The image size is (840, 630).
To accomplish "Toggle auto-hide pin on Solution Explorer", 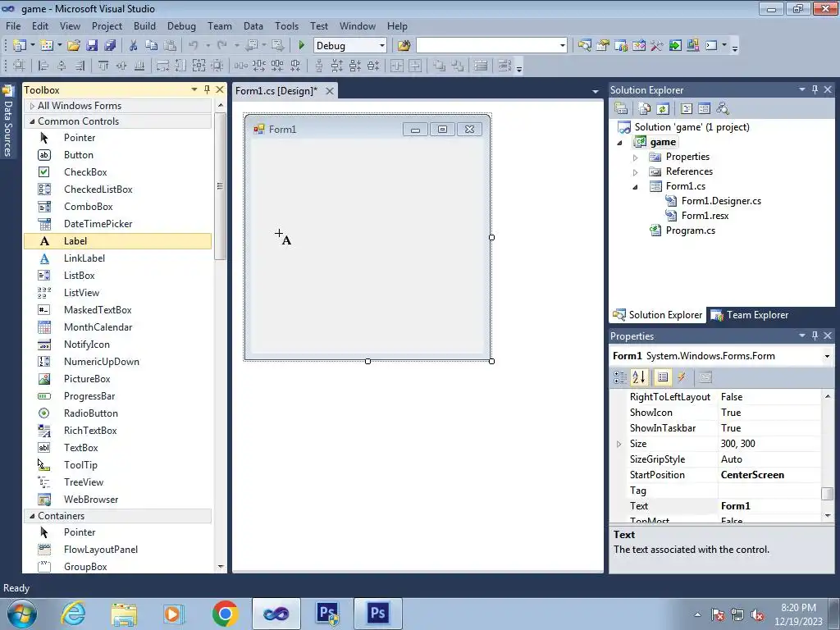I will pyautogui.click(x=815, y=89).
